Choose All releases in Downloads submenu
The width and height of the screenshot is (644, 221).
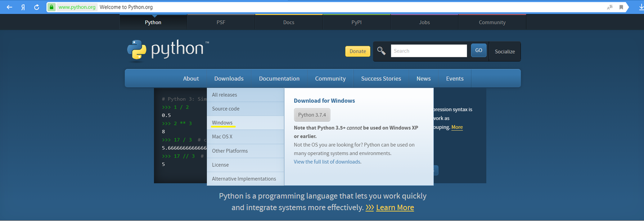(245, 95)
